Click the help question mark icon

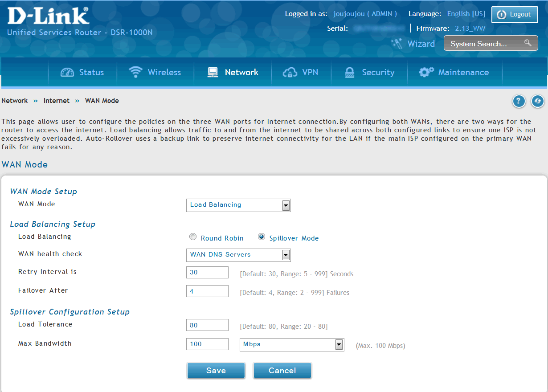[x=519, y=102]
